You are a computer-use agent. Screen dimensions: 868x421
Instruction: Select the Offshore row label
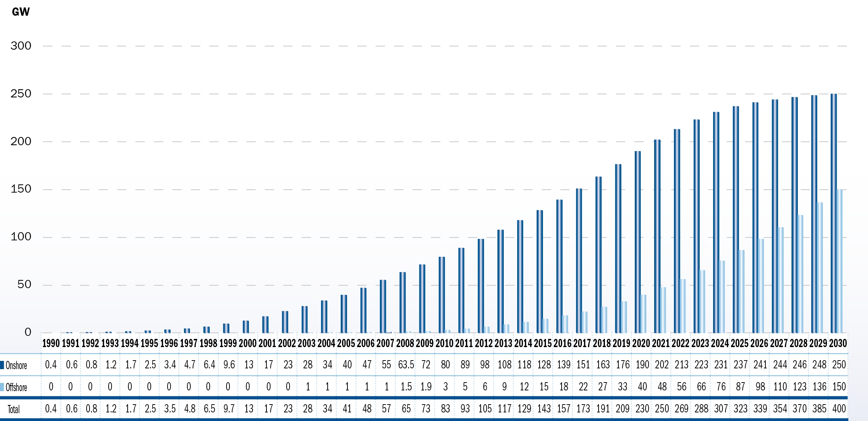click(x=16, y=387)
